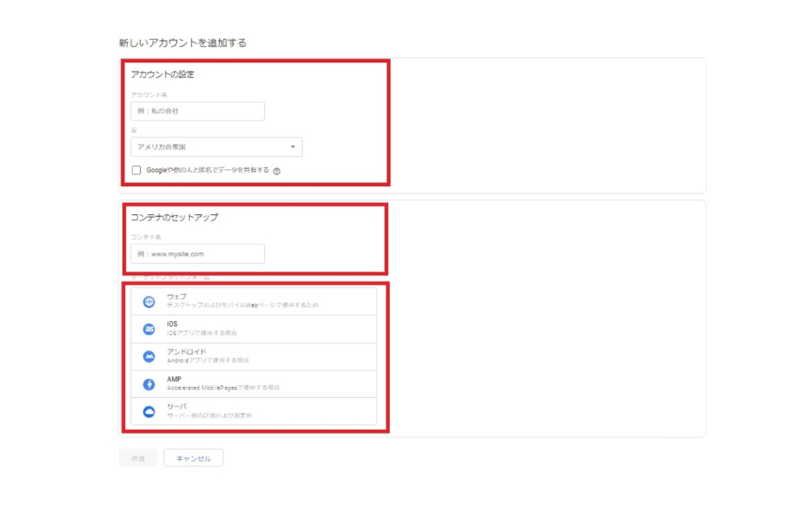Open help icon beside data sharing option

pyautogui.click(x=277, y=170)
